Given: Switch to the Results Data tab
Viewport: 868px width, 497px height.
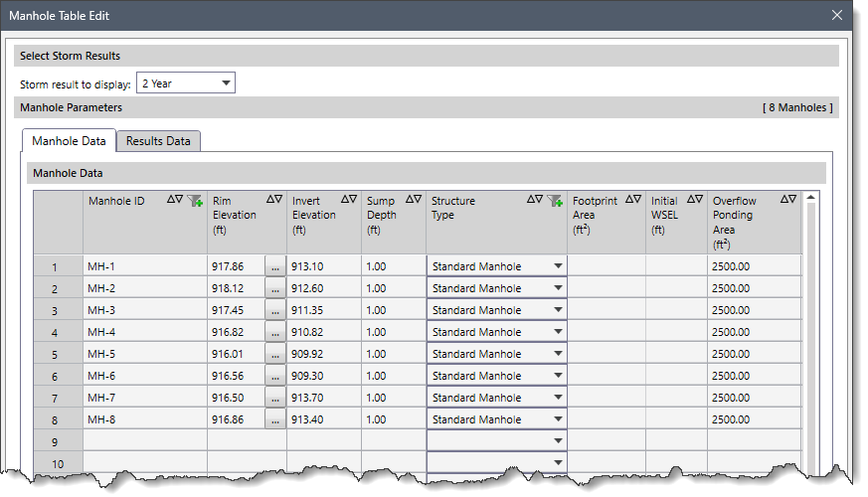Looking at the screenshot, I should pyautogui.click(x=158, y=141).
